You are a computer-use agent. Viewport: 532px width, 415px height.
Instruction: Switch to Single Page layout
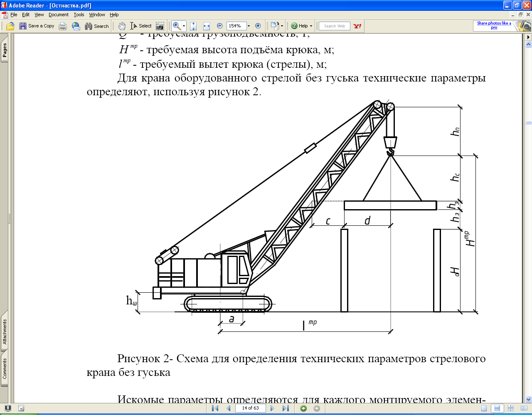click(x=484, y=408)
